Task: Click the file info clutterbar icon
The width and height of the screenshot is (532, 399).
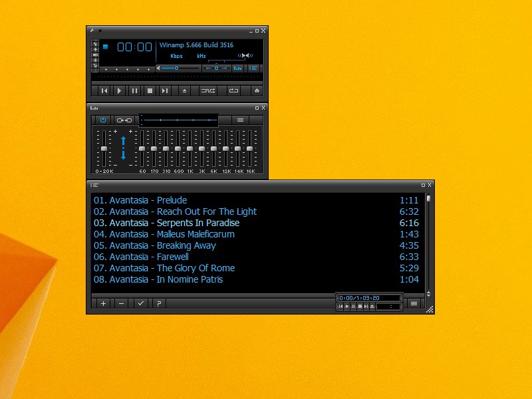Action: (x=94, y=55)
